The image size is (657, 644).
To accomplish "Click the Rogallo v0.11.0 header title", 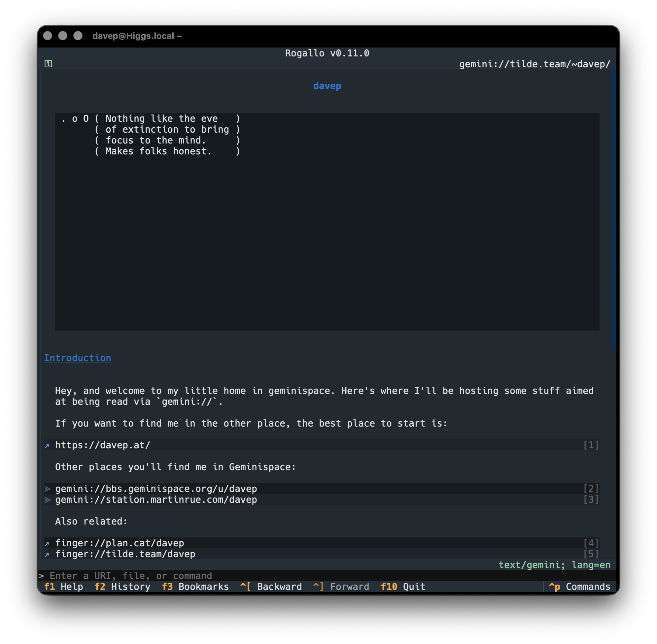I will point(327,53).
